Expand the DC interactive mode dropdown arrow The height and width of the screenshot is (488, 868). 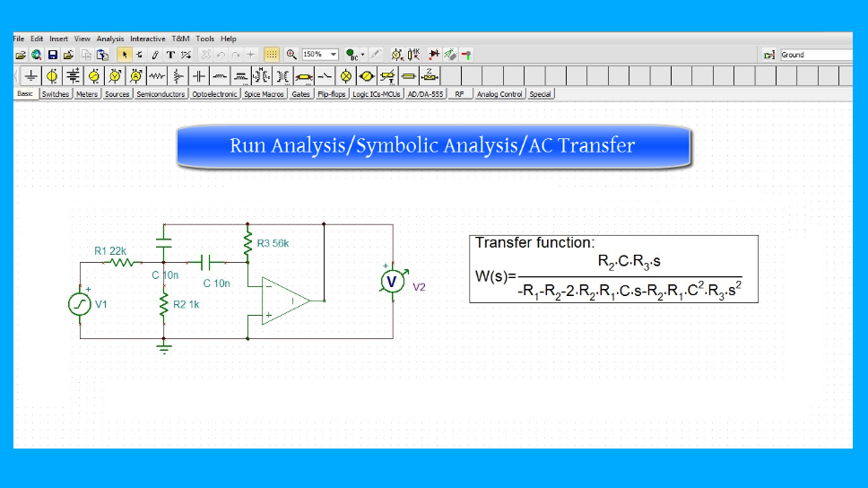click(x=363, y=55)
